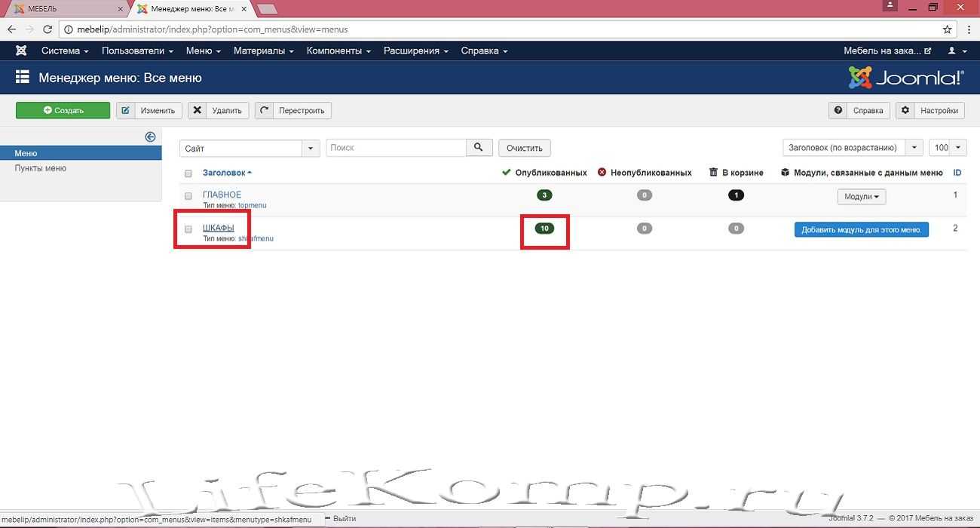Toggle the select-all checkbox in header
The height and width of the screenshot is (528, 980).
tap(188, 173)
